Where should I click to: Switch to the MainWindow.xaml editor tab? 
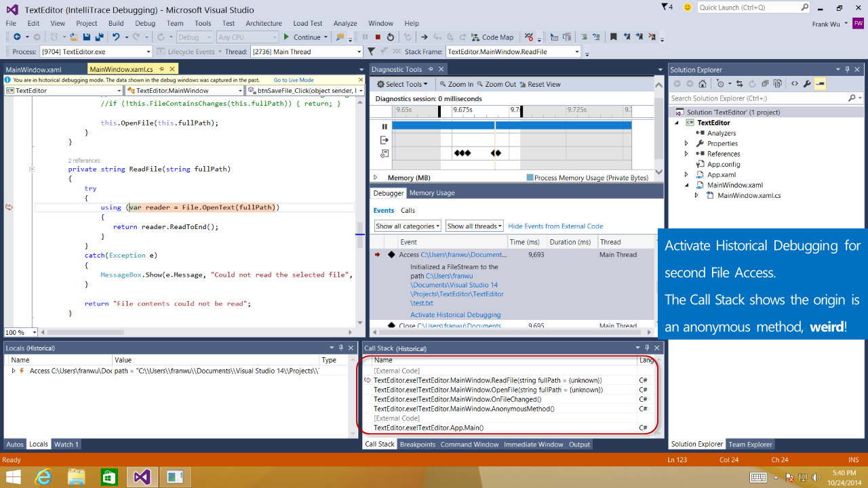point(33,69)
